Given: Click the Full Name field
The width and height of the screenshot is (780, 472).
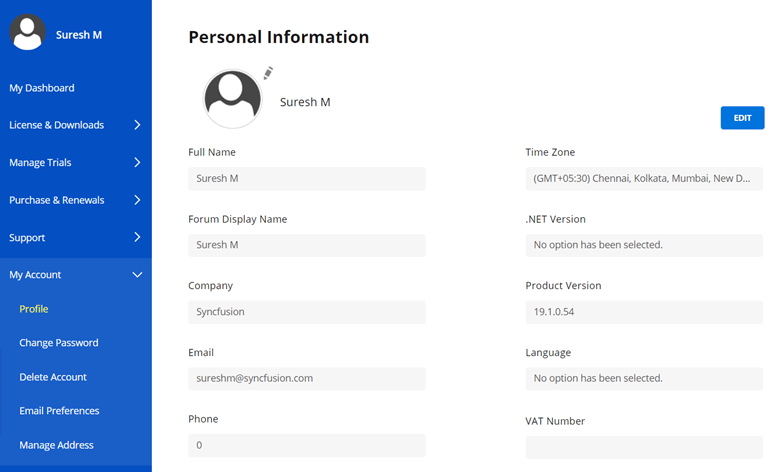Looking at the screenshot, I should point(306,178).
